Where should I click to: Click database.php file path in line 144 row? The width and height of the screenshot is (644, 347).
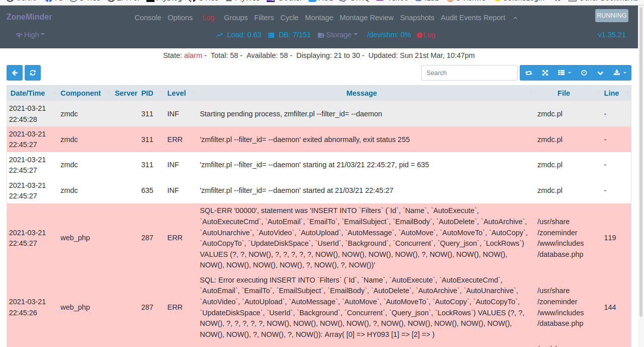[x=560, y=307]
